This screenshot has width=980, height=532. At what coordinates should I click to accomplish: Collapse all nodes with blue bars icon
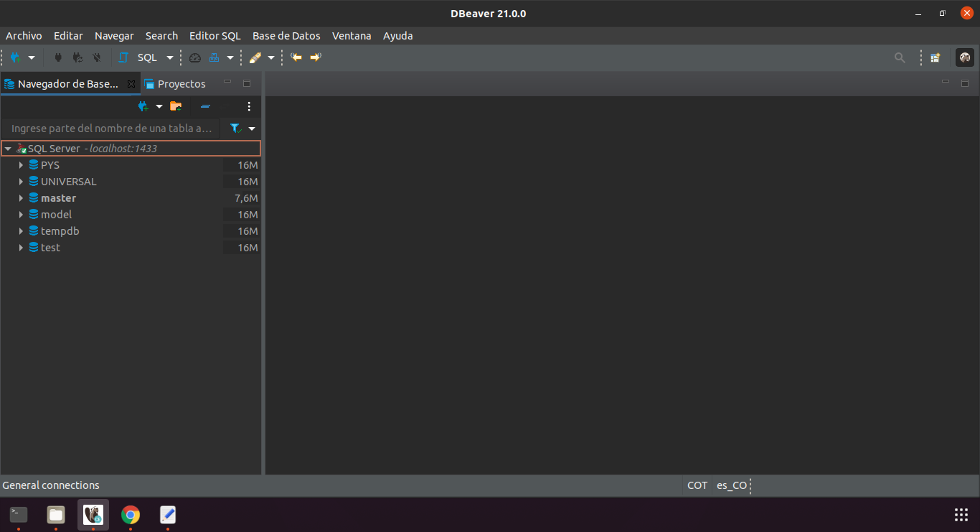(x=206, y=106)
